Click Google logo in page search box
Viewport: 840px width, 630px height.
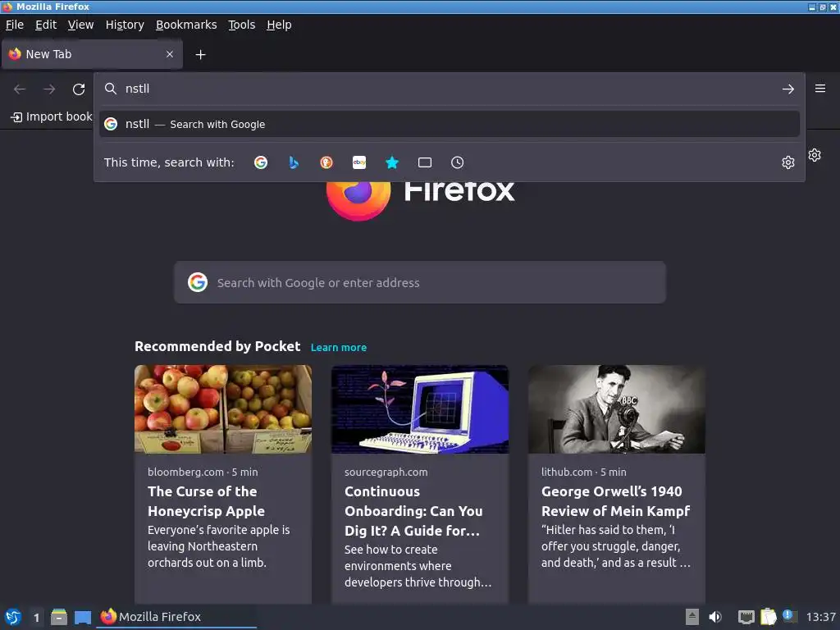click(x=198, y=282)
